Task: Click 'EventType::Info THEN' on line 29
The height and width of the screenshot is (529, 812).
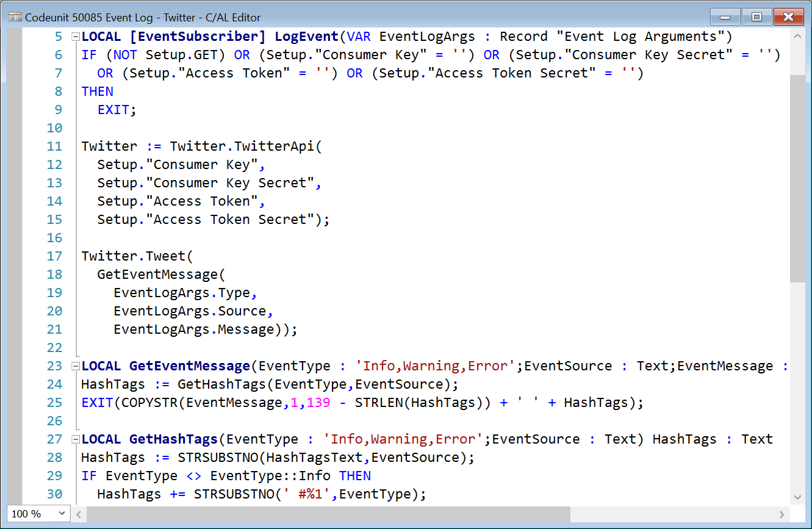Action: [290, 476]
